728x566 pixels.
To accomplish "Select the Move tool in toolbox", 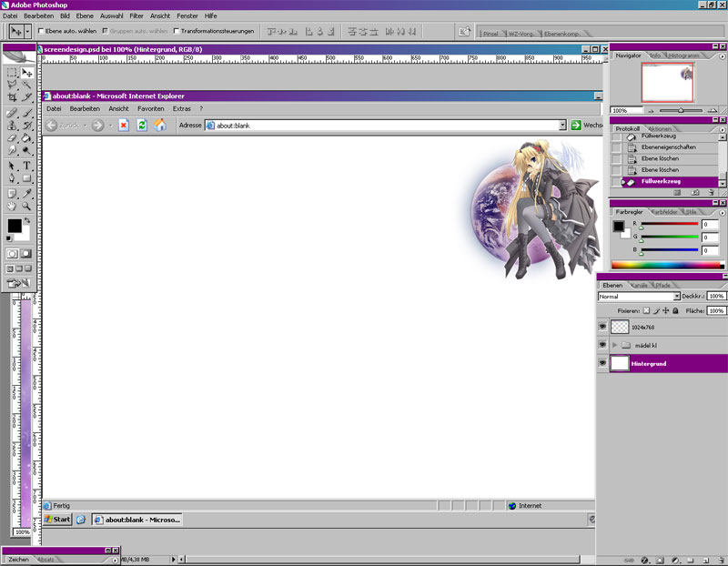I will click(27, 73).
